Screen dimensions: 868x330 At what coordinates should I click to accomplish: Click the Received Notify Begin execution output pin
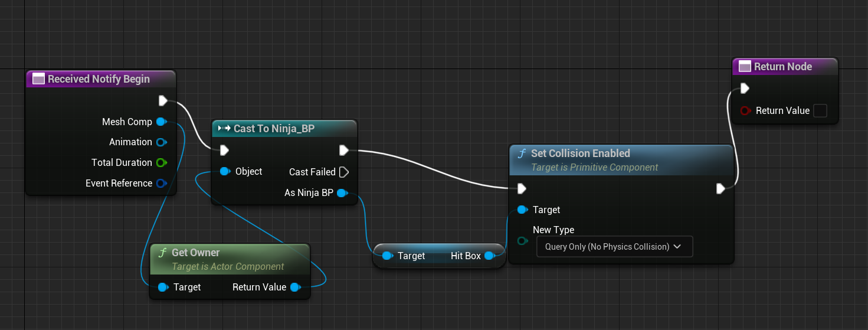(x=163, y=101)
